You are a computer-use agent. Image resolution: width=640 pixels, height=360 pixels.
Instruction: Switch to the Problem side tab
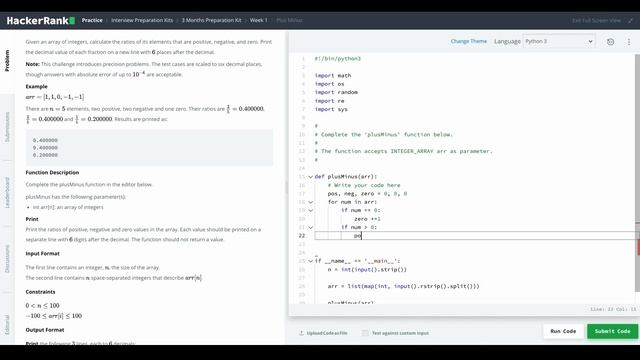click(7, 60)
